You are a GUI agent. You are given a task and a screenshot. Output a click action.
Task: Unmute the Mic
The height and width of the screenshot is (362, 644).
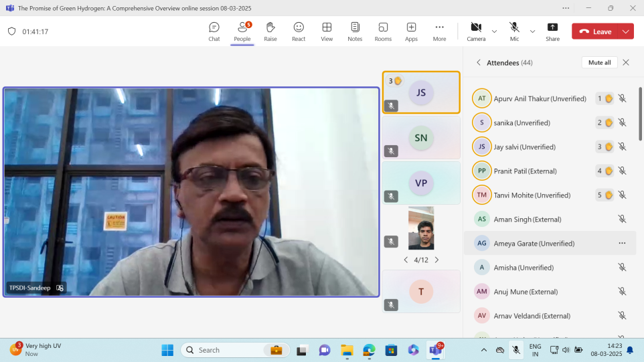pyautogui.click(x=514, y=31)
